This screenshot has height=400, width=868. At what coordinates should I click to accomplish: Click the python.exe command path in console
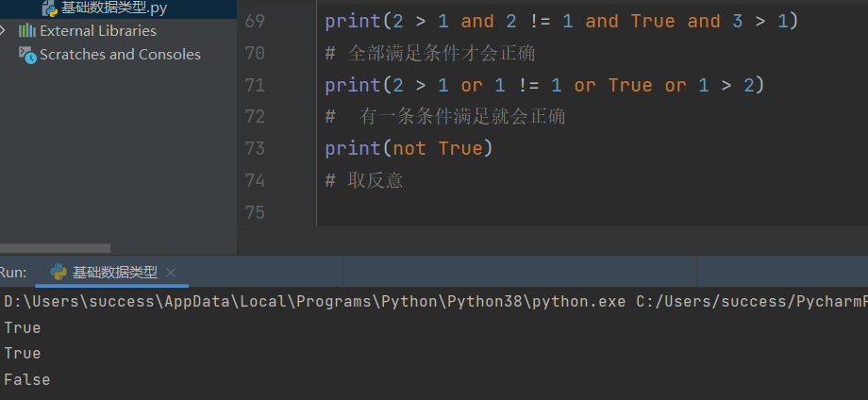tap(314, 302)
